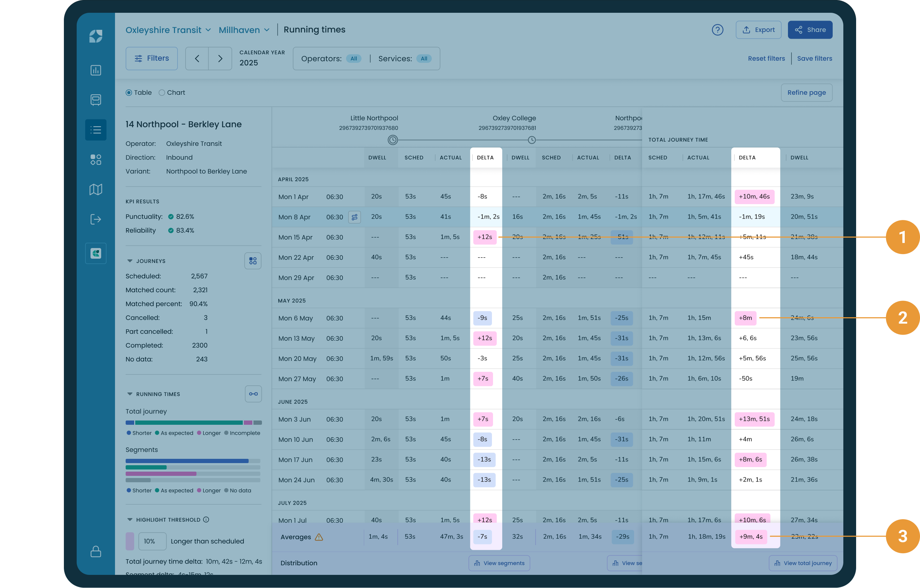
Task: Open the Oxleyshire Transit dropdown
Action: [168, 30]
